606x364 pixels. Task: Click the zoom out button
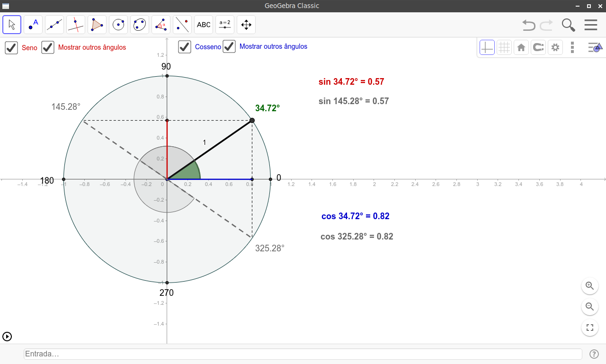[x=589, y=307]
